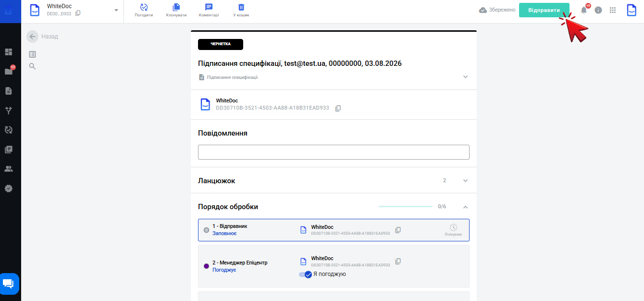Open the users group icon in sidebar

(9, 169)
